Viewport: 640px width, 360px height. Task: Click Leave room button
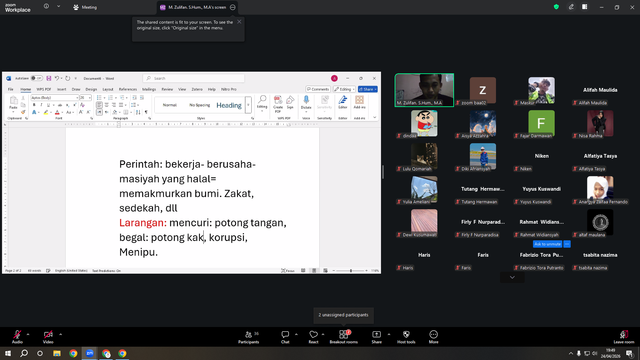coord(624,337)
